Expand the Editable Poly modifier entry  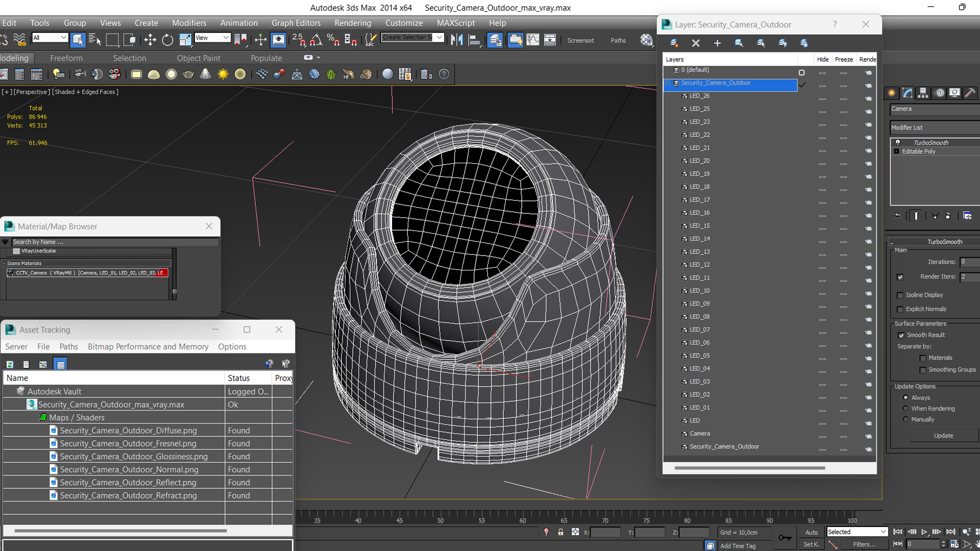pos(896,152)
